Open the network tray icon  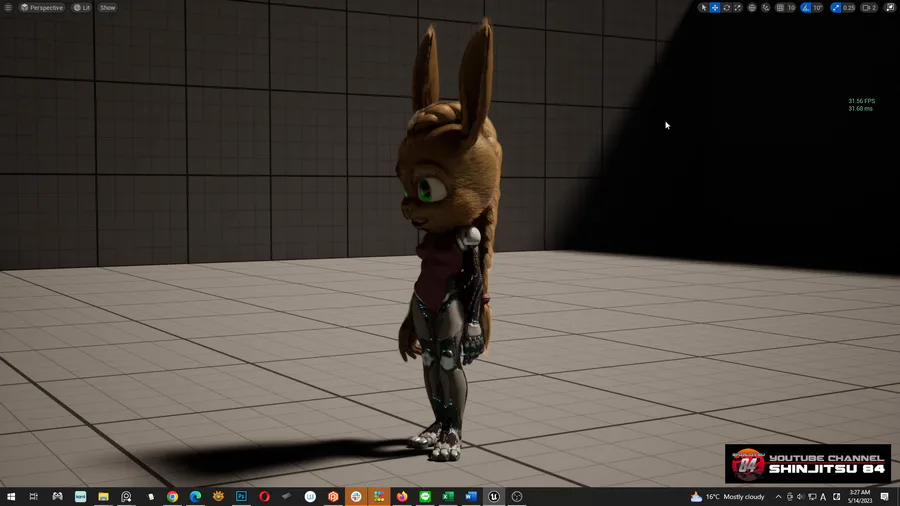click(x=812, y=497)
